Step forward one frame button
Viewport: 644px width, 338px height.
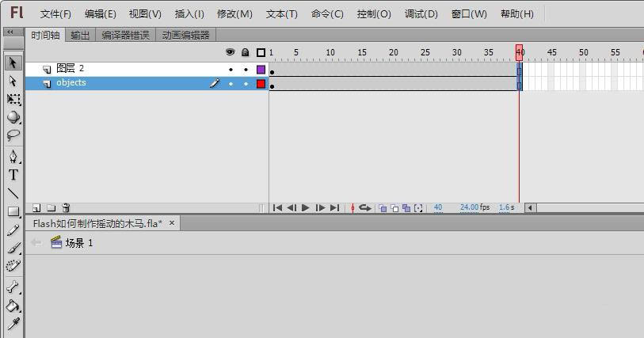tap(320, 208)
